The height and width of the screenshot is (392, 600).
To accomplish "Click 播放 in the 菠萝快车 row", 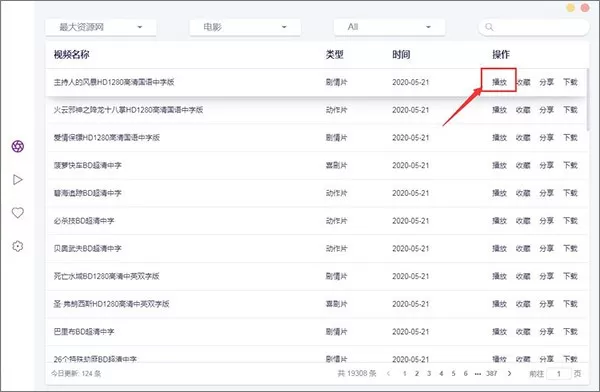I will tap(499, 165).
